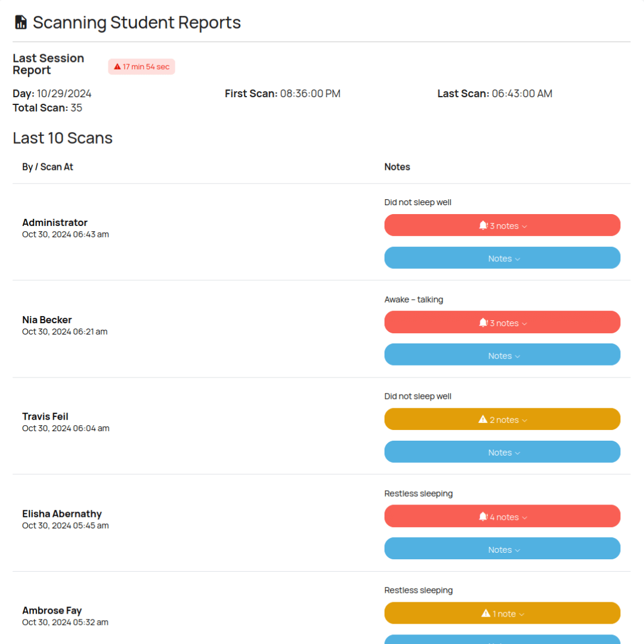This screenshot has height=644, width=644.
Task: Open the blue Notes dropdown for Travis Feil
Action: tap(502, 453)
